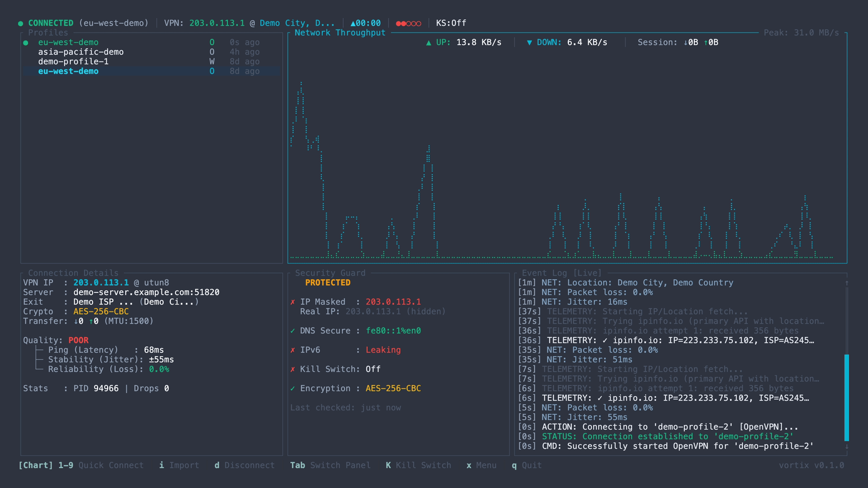Toggle KS:Off in the status bar
Screen dimensions: 868x488
pos(451,23)
